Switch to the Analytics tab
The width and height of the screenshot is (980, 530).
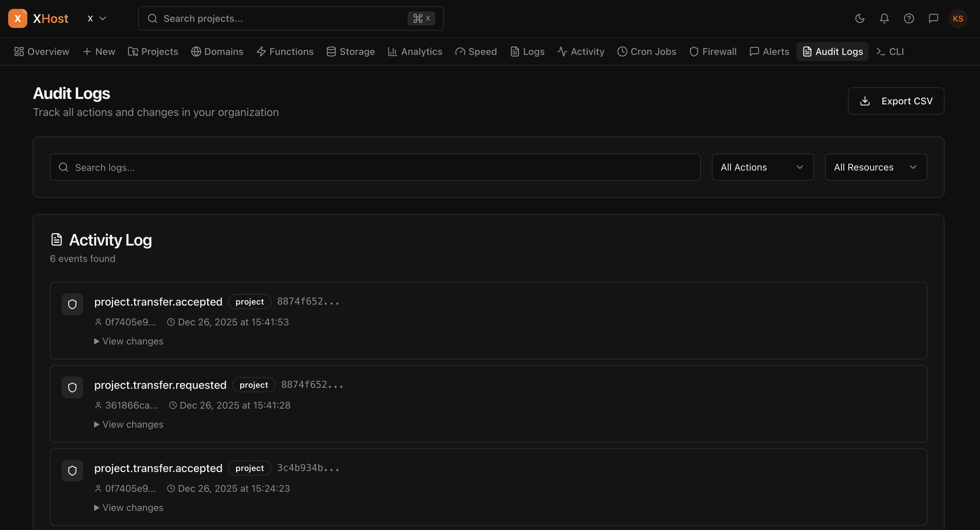(x=415, y=51)
